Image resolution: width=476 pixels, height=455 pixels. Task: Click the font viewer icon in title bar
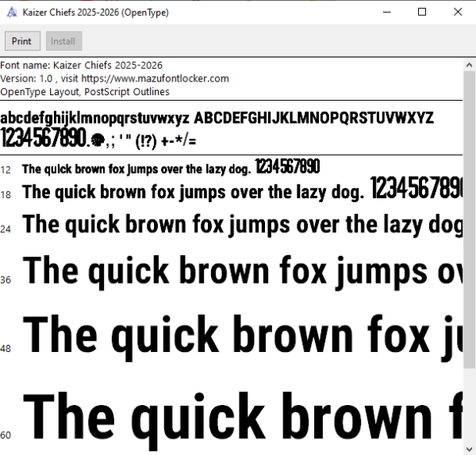pos(12,13)
